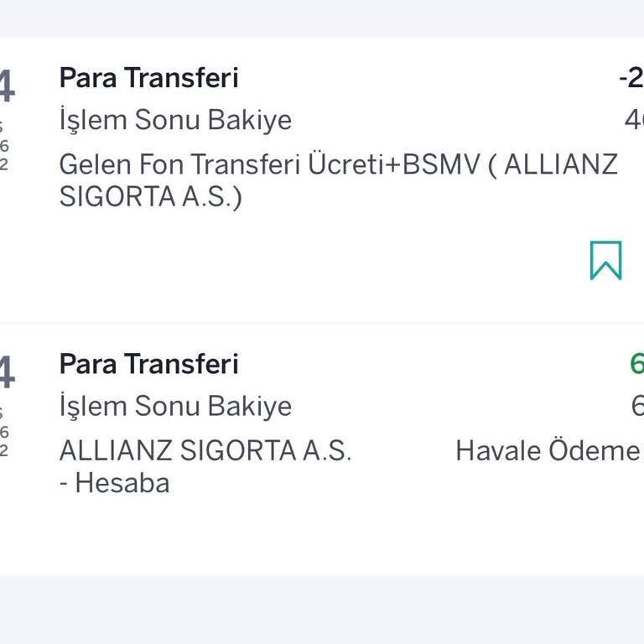Click the Gelen Fon Transferi Ücreti+BSMV description line
This screenshot has height=644, width=644.
pyautogui.click(x=338, y=164)
